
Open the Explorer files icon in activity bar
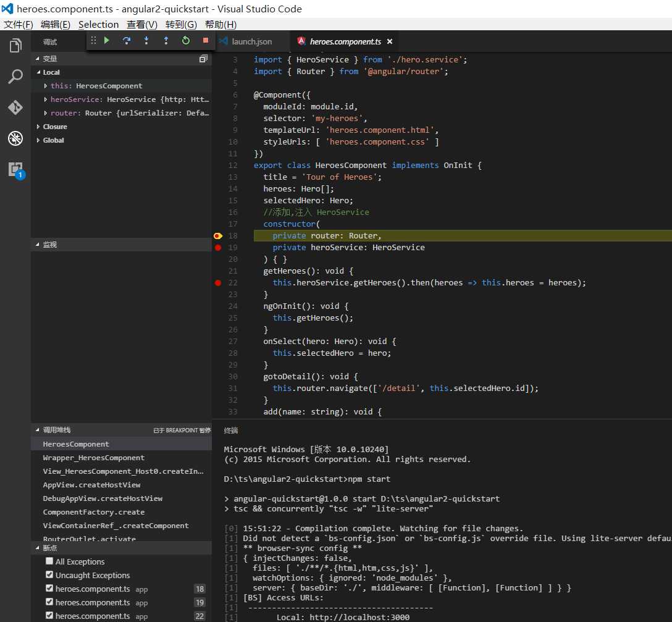pyautogui.click(x=15, y=45)
